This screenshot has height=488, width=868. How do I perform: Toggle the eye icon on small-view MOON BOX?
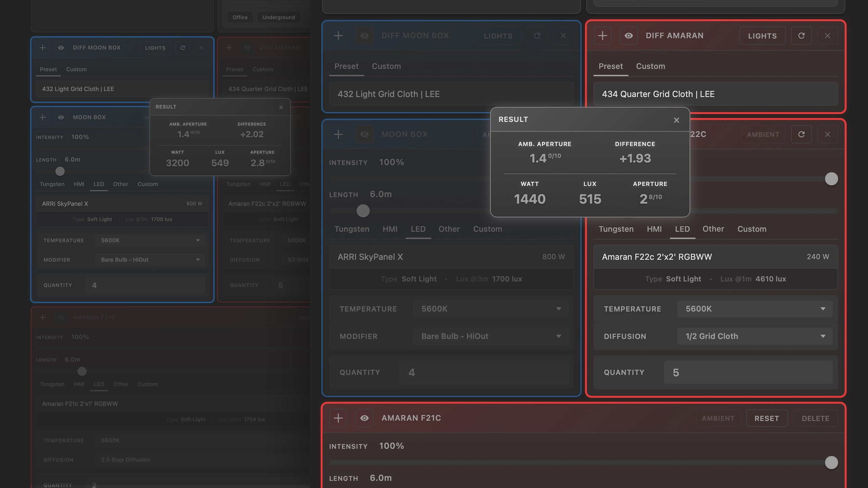tap(61, 117)
